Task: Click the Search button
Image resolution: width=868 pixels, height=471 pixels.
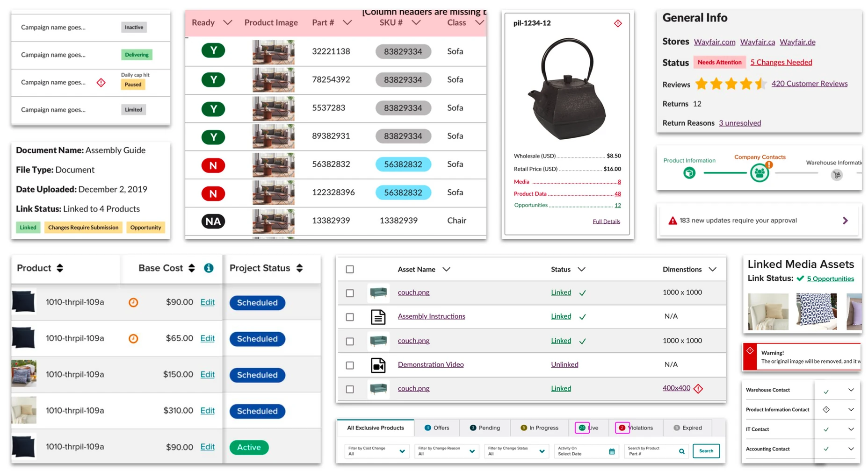Action: pyautogui.click(x=706, y=451)
